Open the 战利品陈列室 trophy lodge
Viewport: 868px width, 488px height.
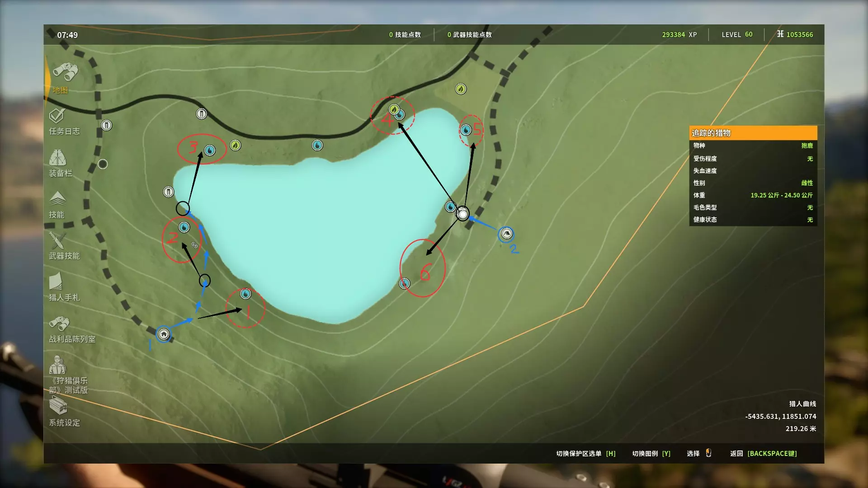pyautogui.click(x=59, y=324)
